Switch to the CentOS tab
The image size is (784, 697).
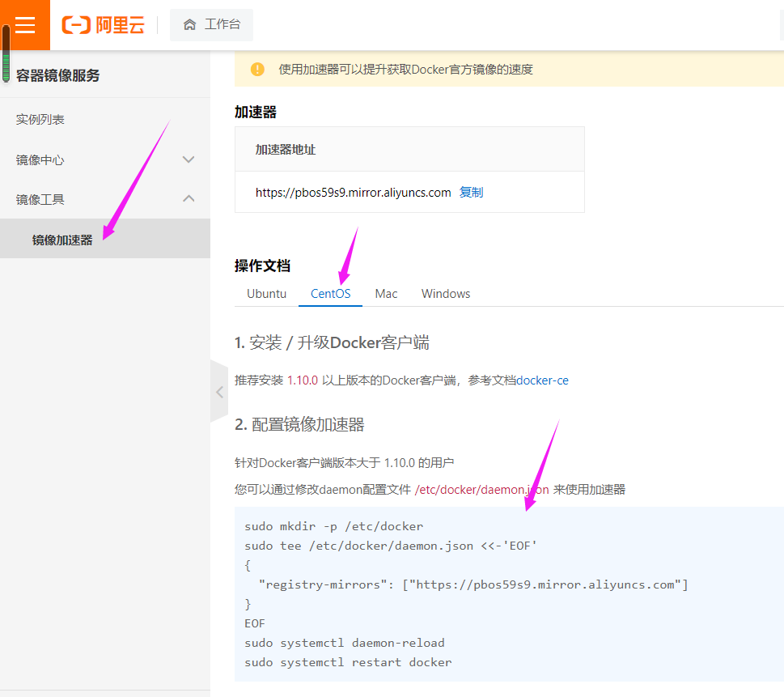point(330,294)
